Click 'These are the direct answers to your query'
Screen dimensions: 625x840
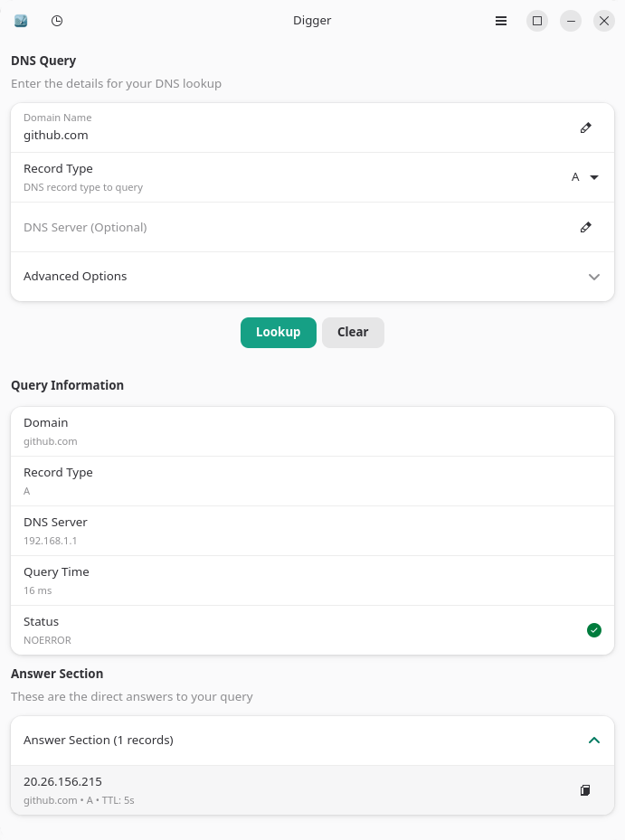click(x=132, y=696)
